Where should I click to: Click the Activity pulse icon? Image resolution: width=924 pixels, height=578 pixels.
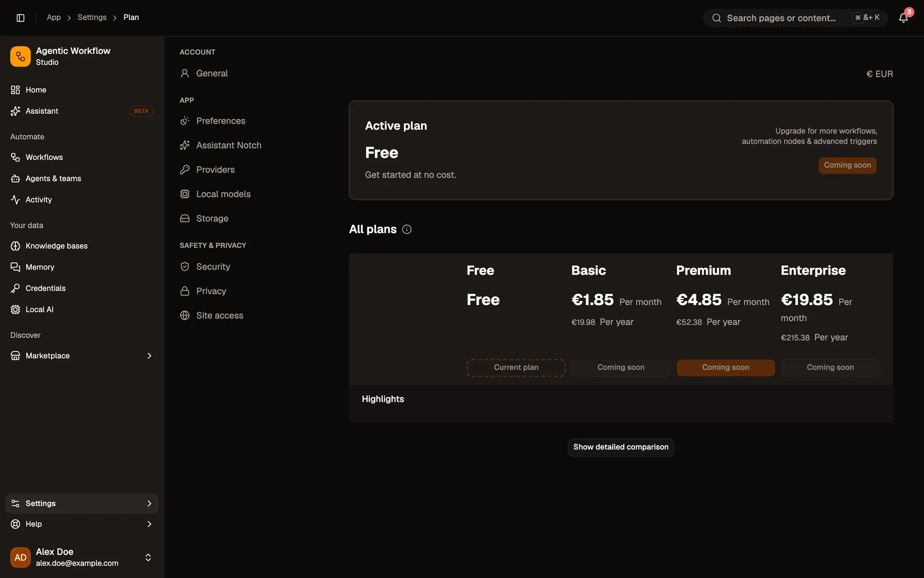coord(15,200)
